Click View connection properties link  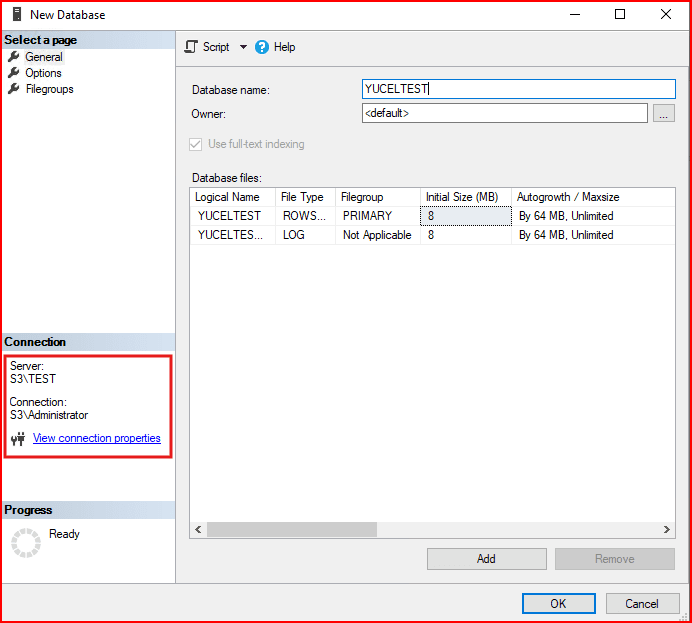[96, 438]
